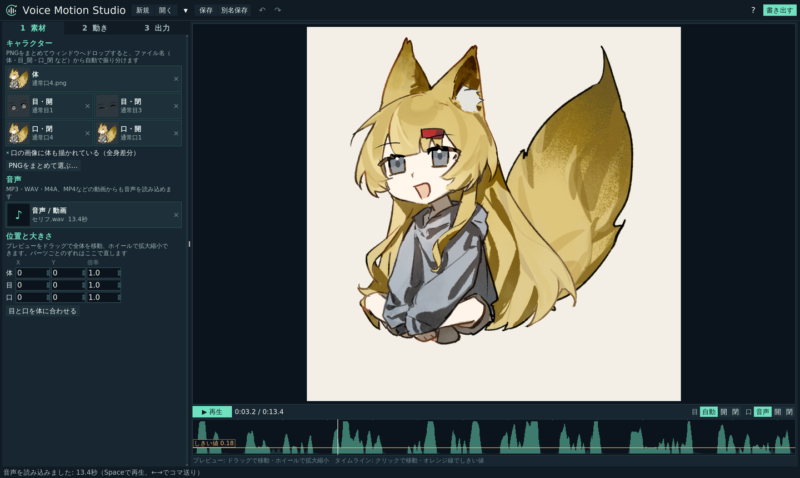The width and height of the screenshot is (800, 478).
Task: Switch to the 1 素材 tab
Action: pyautogui.click(x=33, y=28)
